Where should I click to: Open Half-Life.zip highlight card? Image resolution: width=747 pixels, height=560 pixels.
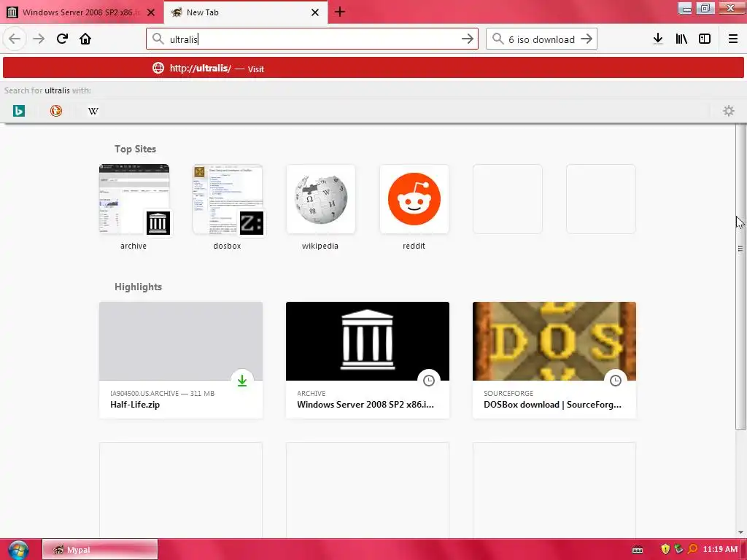click(181, 360)
